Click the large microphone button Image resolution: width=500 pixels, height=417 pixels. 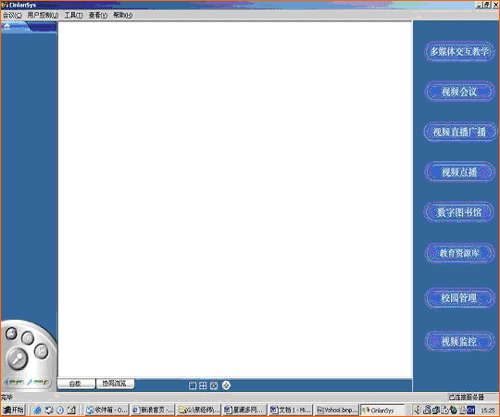(x=17, y=359)
